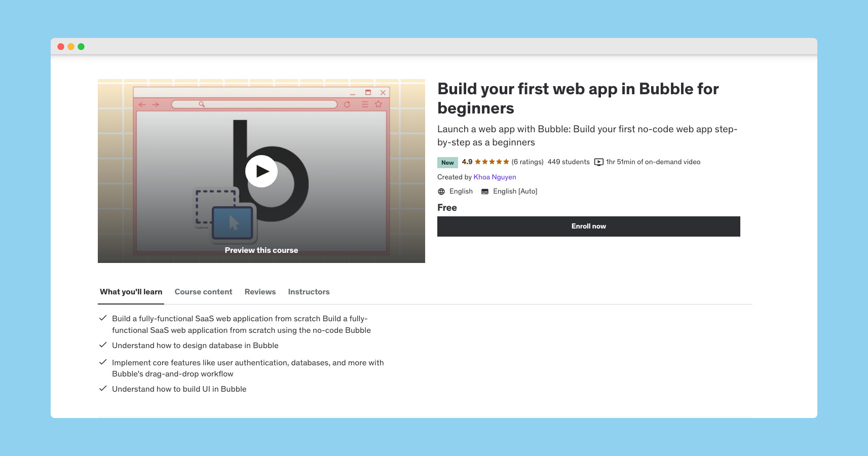Click the Enroll now button
This screenshot has height=456, width=868.
[x=589, y=226]
